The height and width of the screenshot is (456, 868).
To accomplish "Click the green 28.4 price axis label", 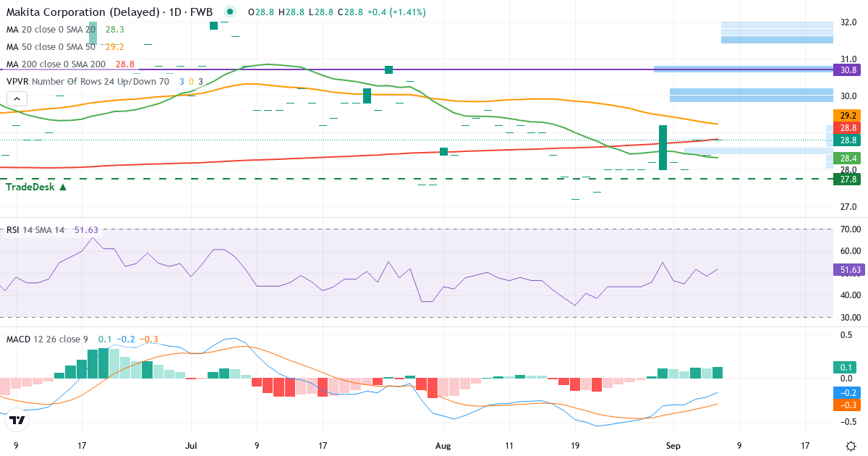I will (846, 158).
